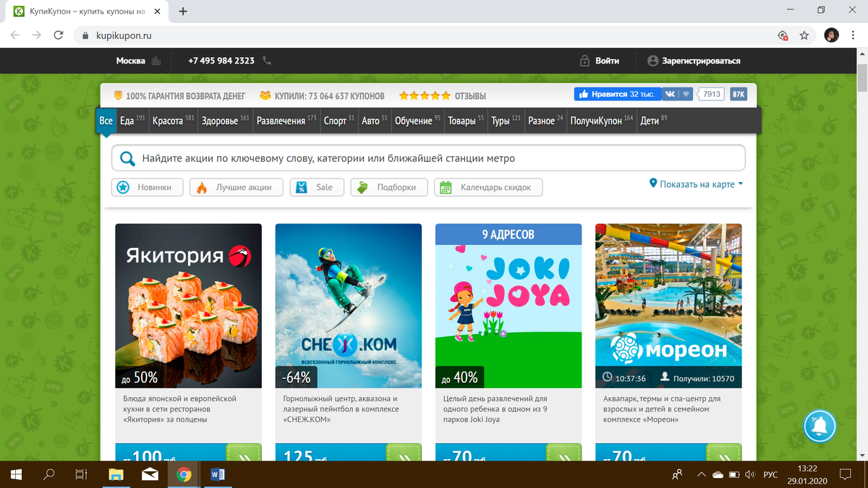Click the browser forward arrow
The width and height of the screenshot is (868, 488).
pyautogui.click(x=37, y=35)
